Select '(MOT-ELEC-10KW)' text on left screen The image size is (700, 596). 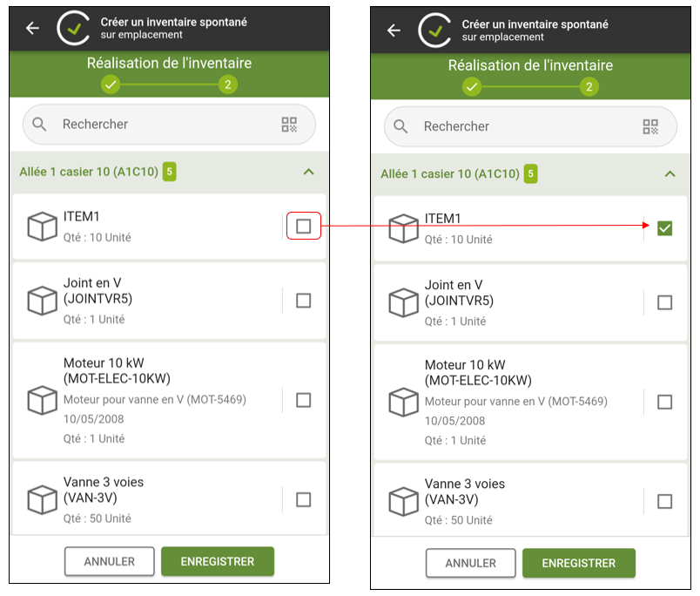[117, 378]
